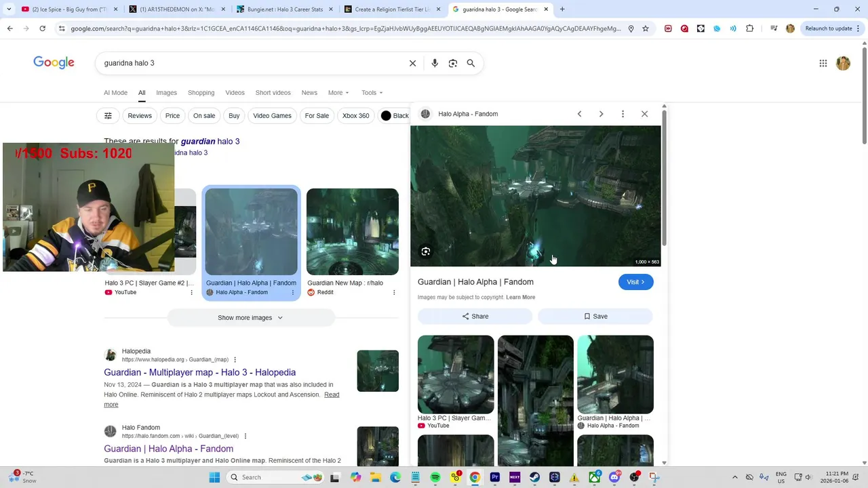Image resolution: width=868 pixels, height=488 pixels.
Task: Start a voice search with the microphone icon
Action: coord(435,63)
